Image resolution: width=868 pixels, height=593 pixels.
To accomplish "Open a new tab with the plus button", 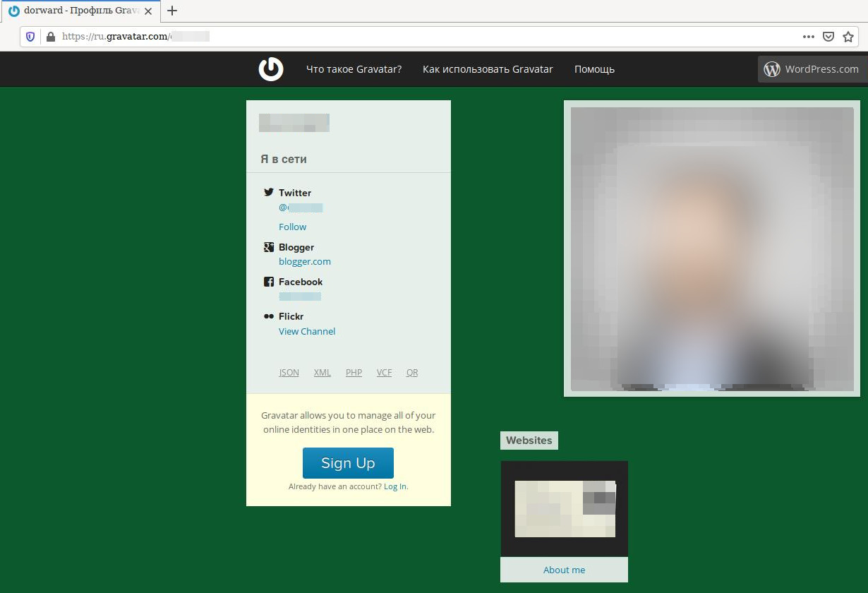I will 171,11.
